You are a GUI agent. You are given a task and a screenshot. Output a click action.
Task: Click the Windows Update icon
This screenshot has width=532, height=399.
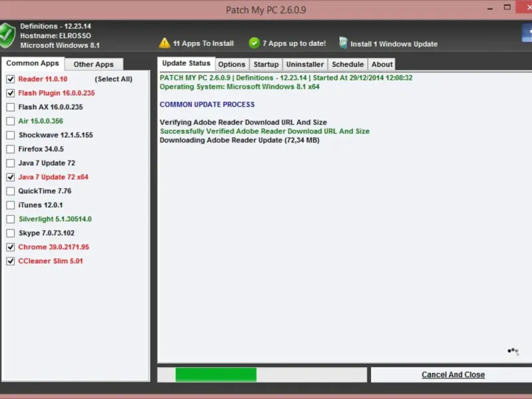[343, 43]
